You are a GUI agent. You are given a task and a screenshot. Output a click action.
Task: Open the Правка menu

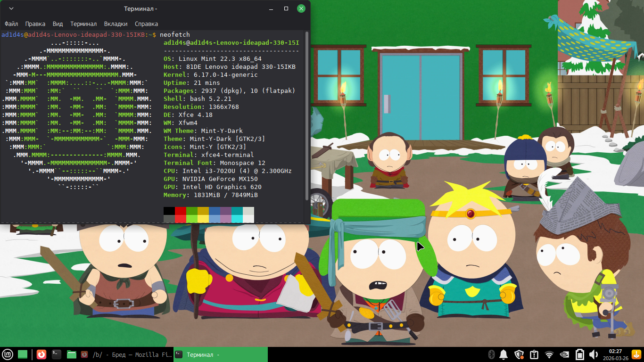pyautogui.click(x=35, y=24)
